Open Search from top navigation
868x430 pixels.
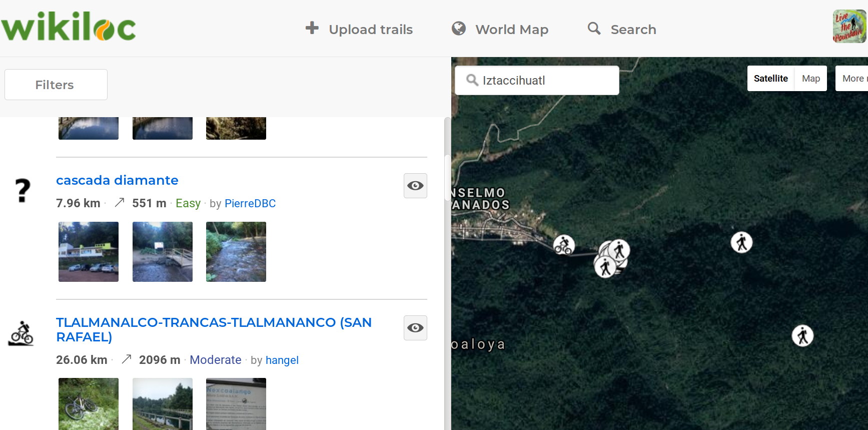(x=622, y=30)
